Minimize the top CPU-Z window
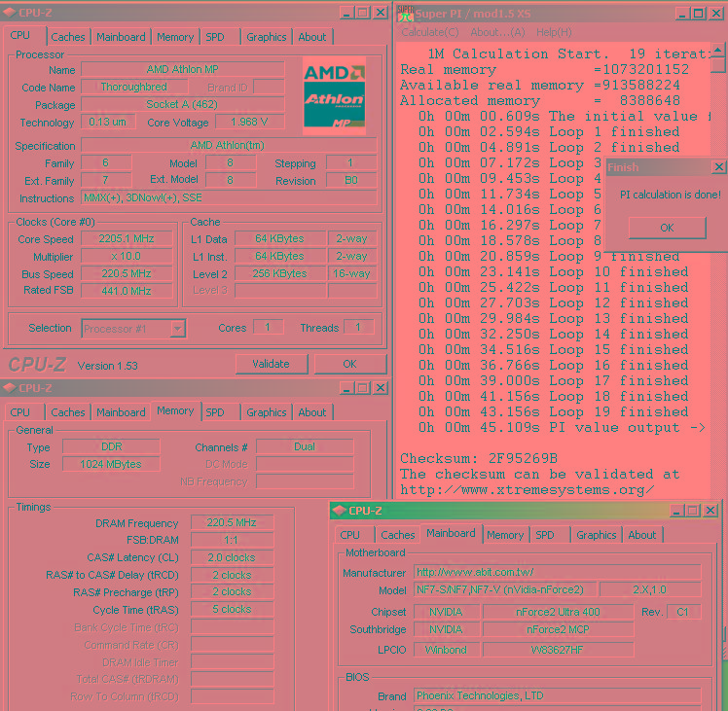The width and height of the screenshot is (728, 711). click(x=346, y=13)
